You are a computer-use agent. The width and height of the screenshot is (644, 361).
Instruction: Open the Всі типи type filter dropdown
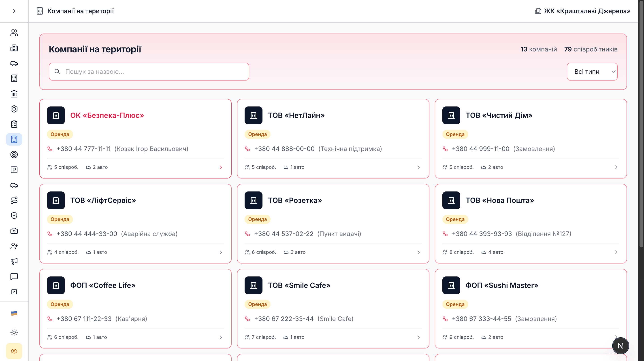click(592, 72)
